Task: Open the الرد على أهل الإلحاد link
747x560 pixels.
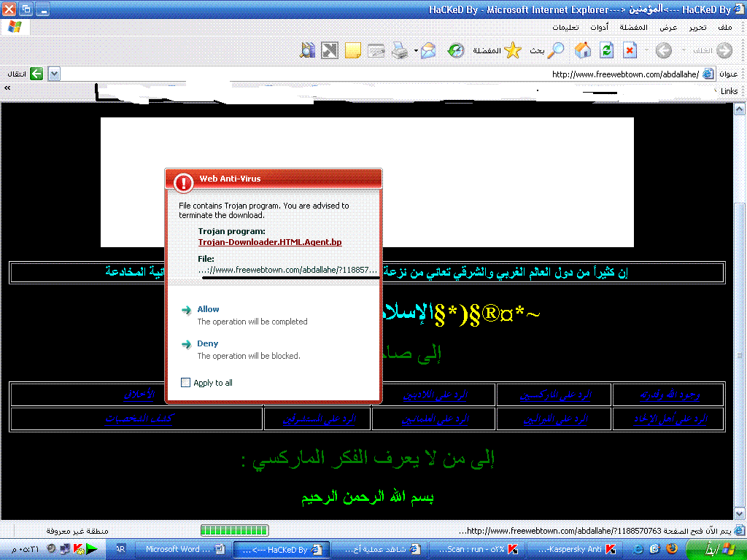Action: pyautogui.click(x=670, y=419)
